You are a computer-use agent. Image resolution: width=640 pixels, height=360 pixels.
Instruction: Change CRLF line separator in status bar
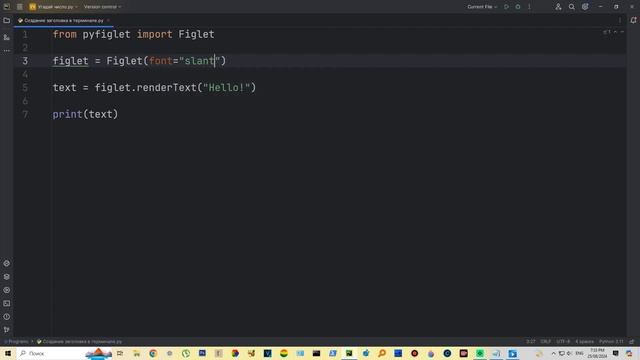coord(546,342)
